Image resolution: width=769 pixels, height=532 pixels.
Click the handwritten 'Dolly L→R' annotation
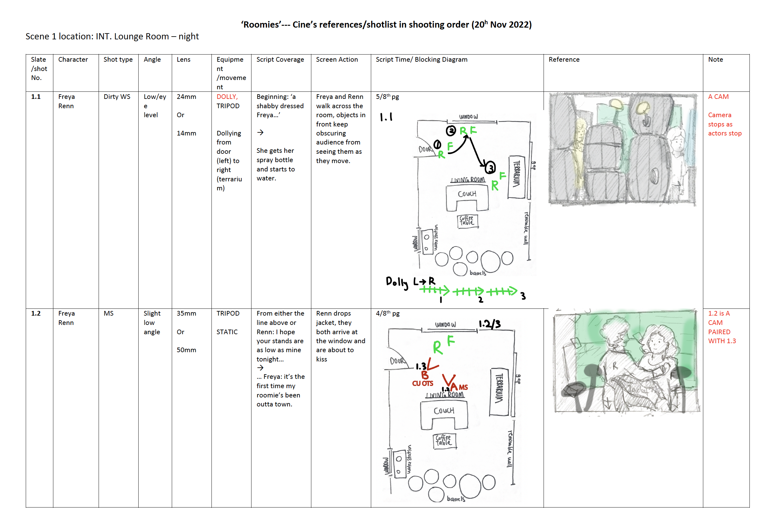[410, 282]
